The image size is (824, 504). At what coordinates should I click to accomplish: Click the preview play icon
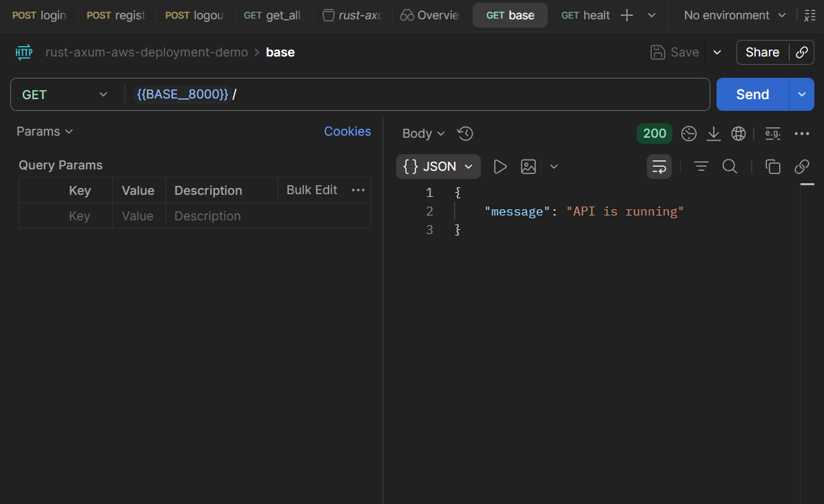(x=500, y=167)
